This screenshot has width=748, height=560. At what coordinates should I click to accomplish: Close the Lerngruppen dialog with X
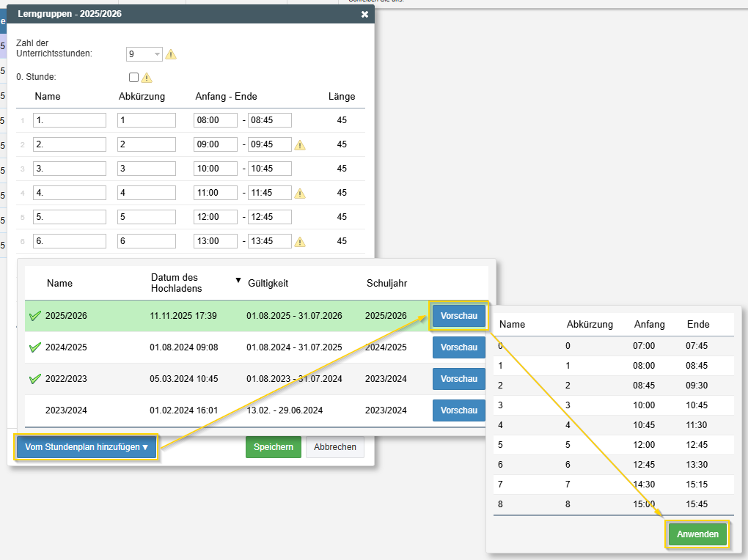[x=364, y=15]
